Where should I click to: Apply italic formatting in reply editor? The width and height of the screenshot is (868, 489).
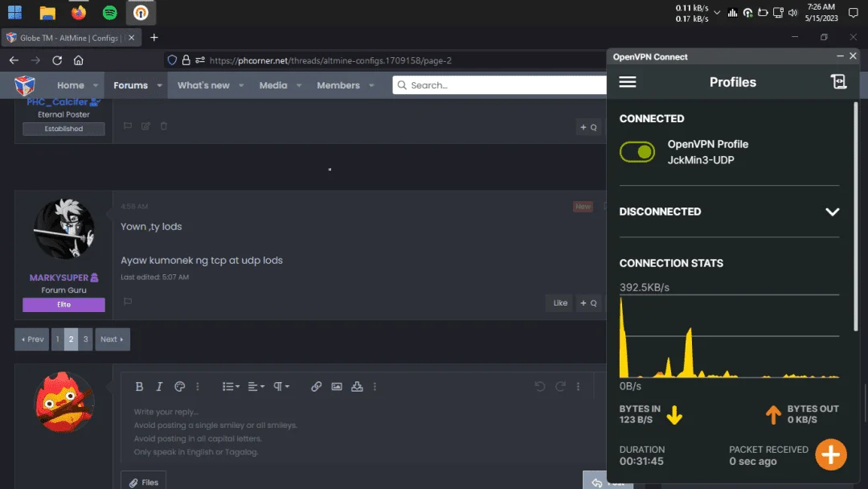[159, 387]
